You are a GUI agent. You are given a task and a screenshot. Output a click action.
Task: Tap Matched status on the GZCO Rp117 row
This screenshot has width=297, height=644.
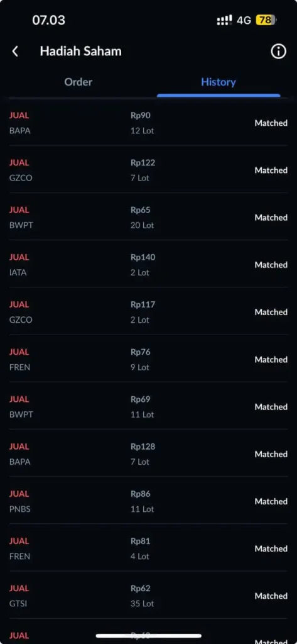pyautogui.click(x=271, y=312)
